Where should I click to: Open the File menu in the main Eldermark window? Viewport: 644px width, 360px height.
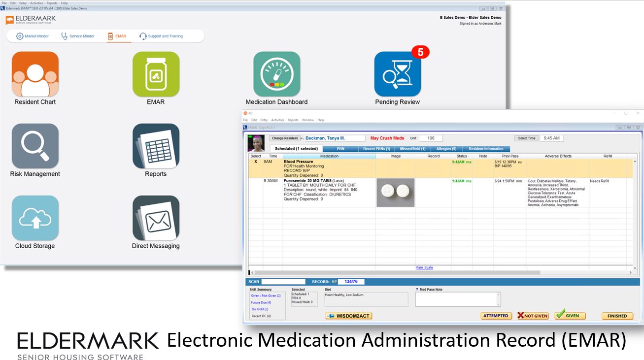click(4, 3)
